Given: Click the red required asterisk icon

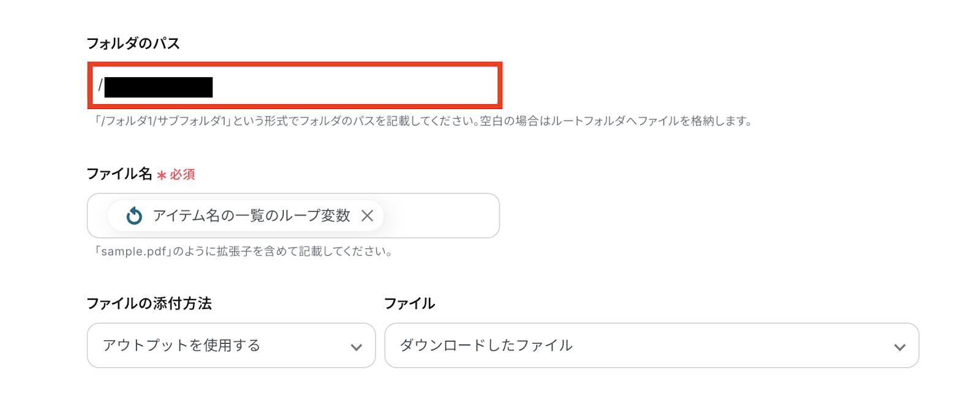Looking at the screenshot, I should click(162, 175).
